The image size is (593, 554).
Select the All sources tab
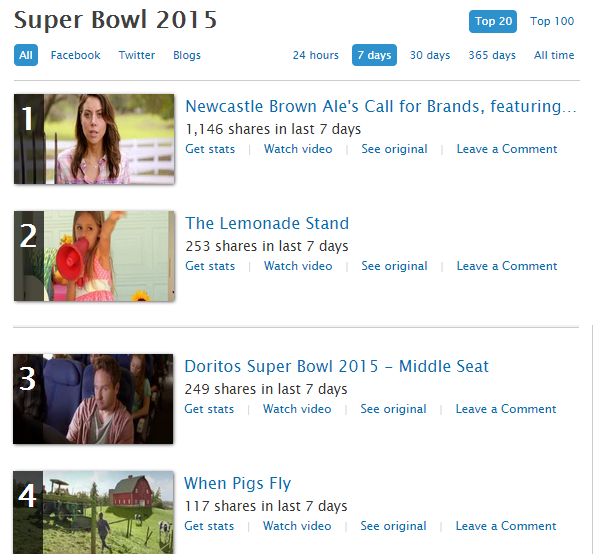click(x=26, y=55)
